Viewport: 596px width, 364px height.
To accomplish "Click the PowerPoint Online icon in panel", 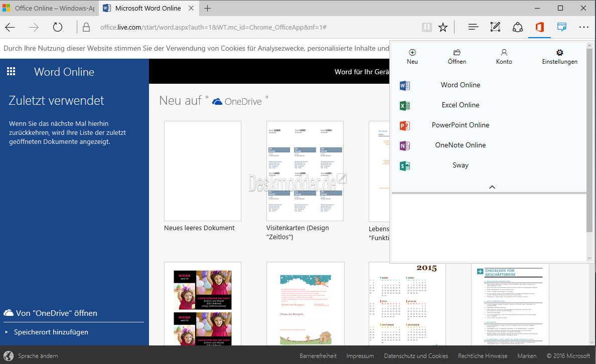I will [405, 126].
